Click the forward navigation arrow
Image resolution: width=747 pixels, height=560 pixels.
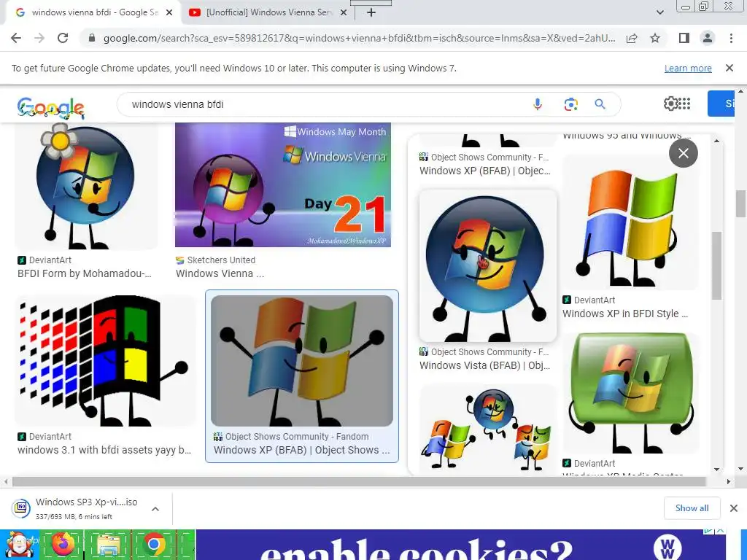pyautogui.click(x=39, y=38)
